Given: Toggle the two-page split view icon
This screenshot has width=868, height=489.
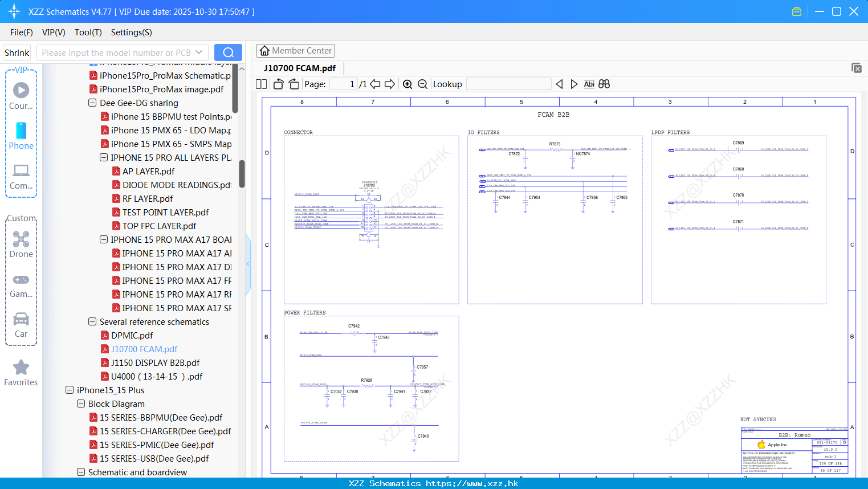Looking at the screenshot, I should 262,84.
